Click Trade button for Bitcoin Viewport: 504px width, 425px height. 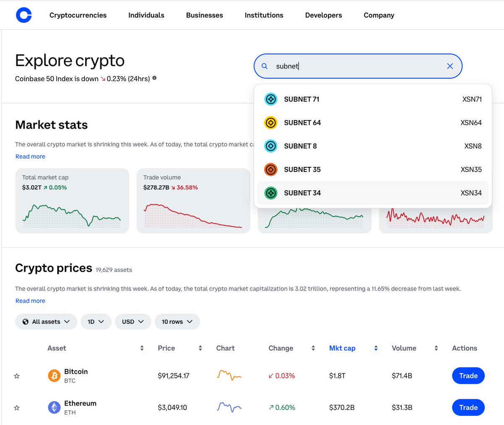click(x=468, y=376)
